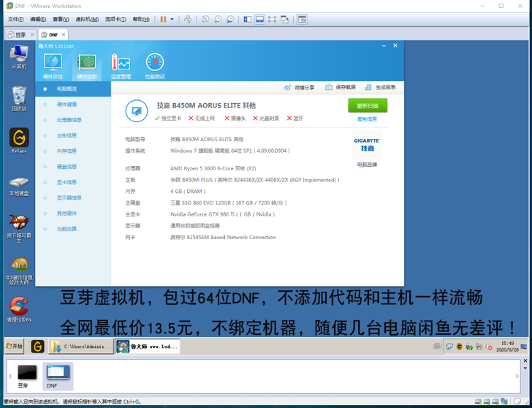The height and width of the screenshot is (408, 532).
Task: Click the GIGABYTE 技嘉 brand logo
Action: coord(367,145)
